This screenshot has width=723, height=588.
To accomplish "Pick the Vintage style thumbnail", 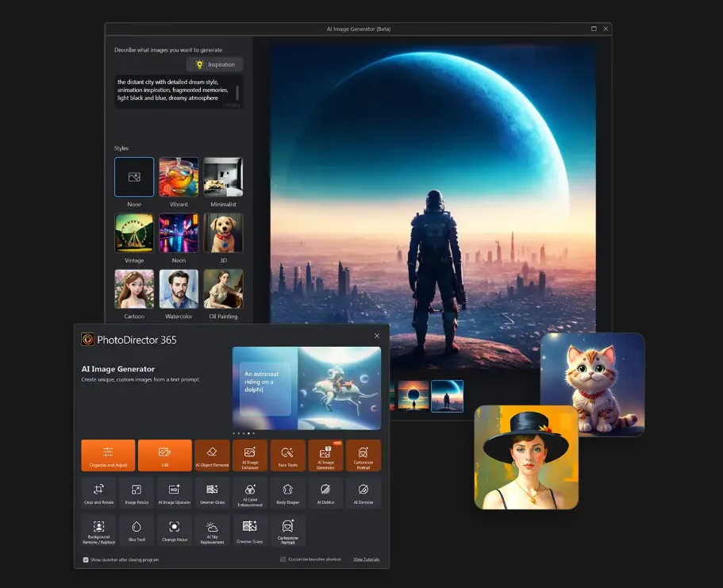I will coord(134,233).
